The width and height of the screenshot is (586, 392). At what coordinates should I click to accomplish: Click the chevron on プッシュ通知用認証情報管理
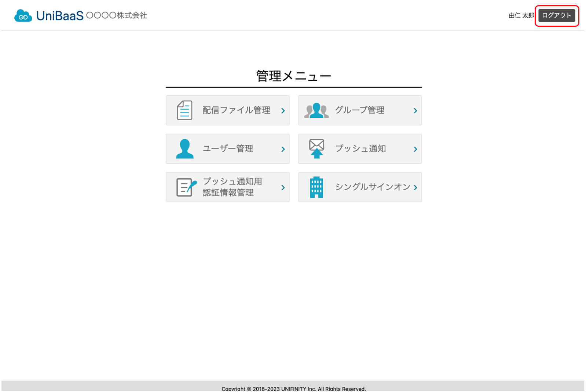(283, 188)
